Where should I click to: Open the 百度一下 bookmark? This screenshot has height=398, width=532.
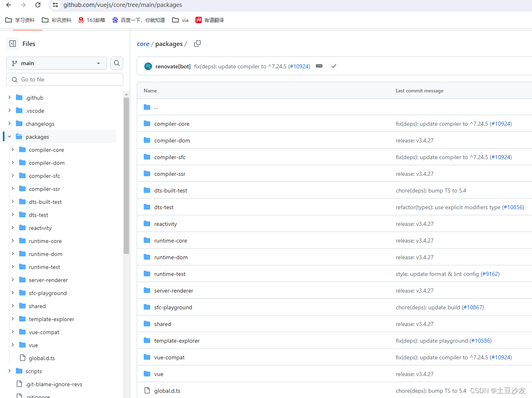(138, 20)
